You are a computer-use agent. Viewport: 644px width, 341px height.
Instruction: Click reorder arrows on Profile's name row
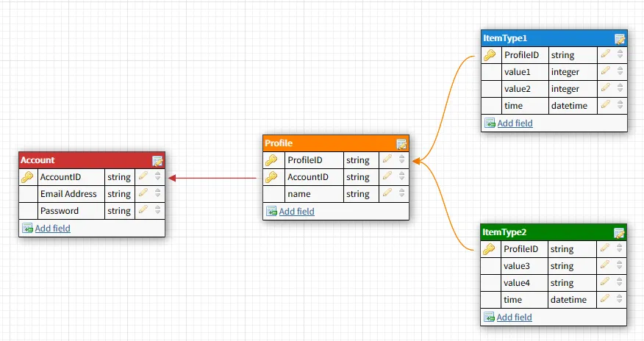tap(401, 193)
